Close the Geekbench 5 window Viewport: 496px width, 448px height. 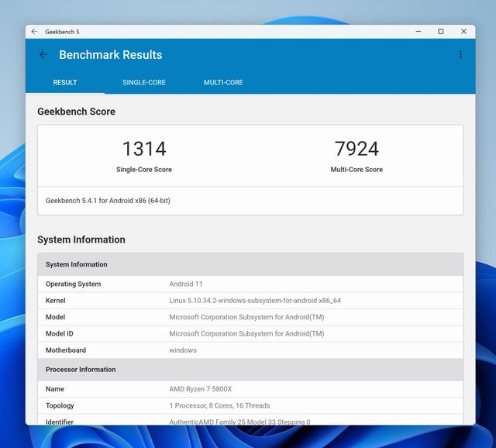tap(463, 32)
